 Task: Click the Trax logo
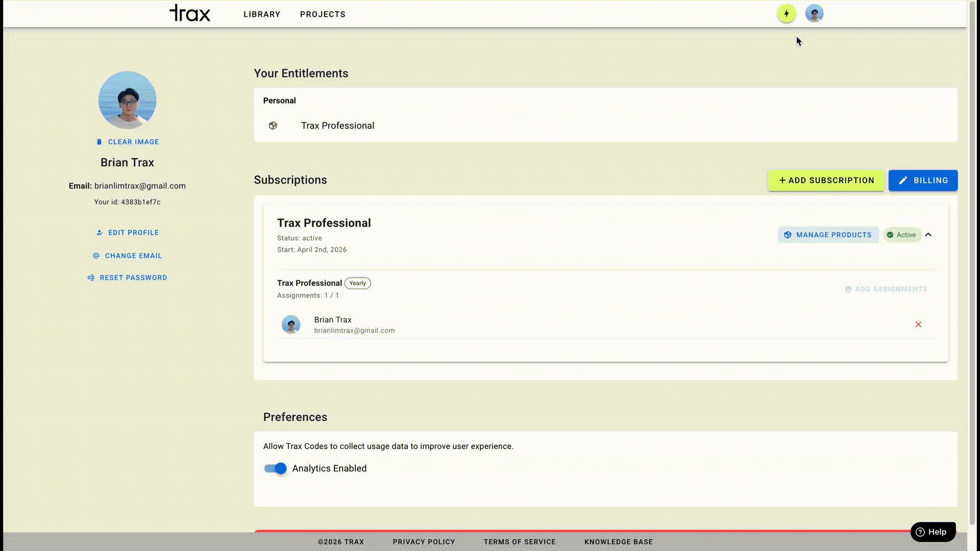(x=190, y=14)
